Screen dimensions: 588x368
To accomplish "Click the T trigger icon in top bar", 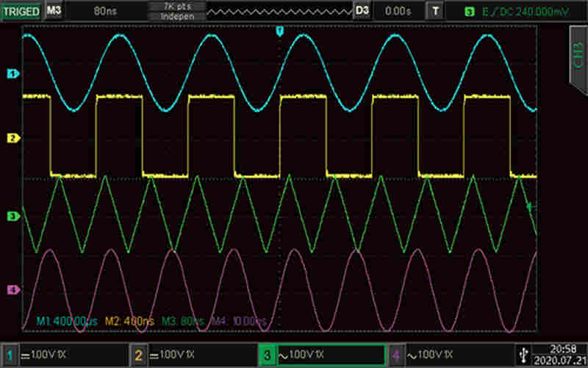I will (x=437, y=10).
